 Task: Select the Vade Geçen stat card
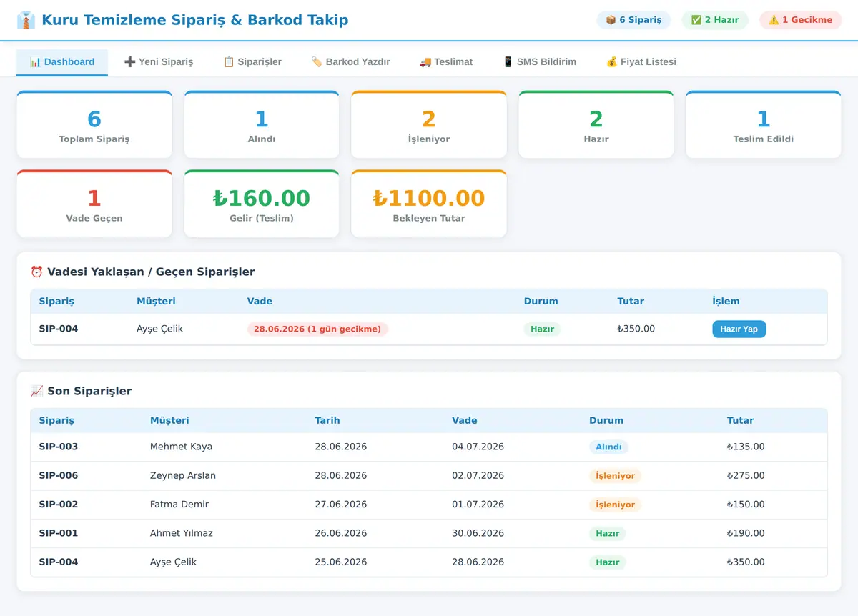coord(94,204)
